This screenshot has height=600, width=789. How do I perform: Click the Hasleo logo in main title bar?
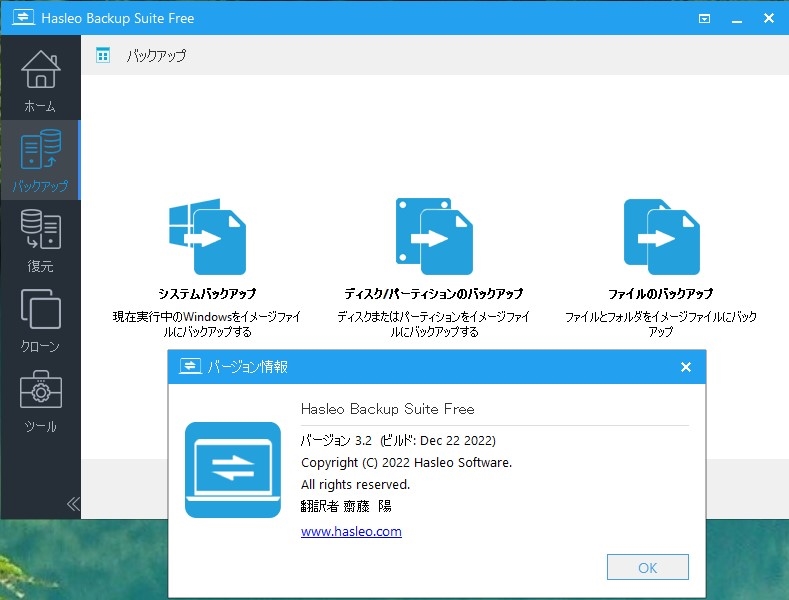[24, 18]
